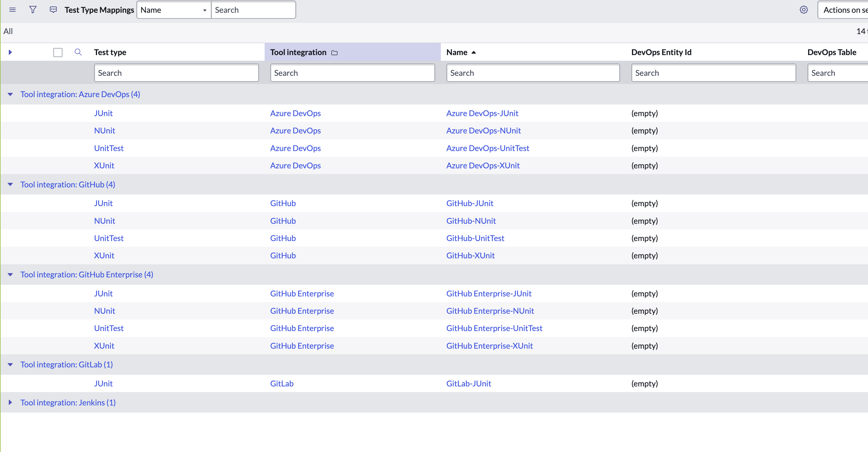868x452 pixels.
Task: Focus the DevOps Entity Id search field
Action: point(714,73)
